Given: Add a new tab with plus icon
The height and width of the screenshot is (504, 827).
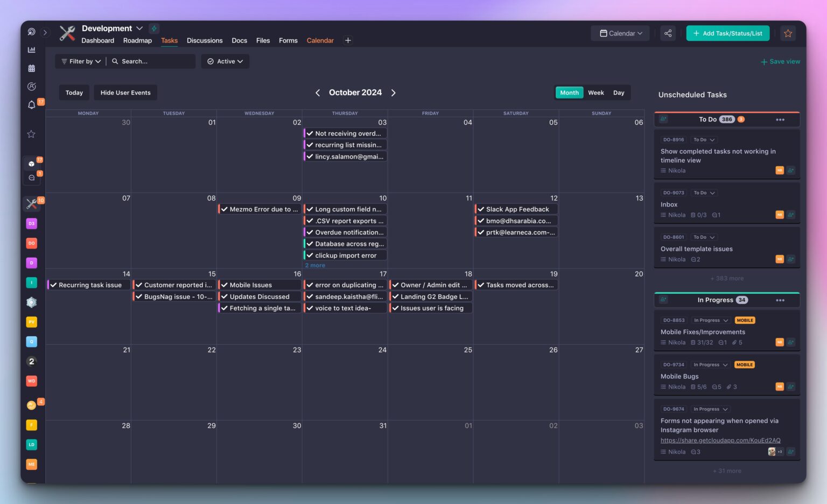Looking at the screenshot, I should (348, 40).
